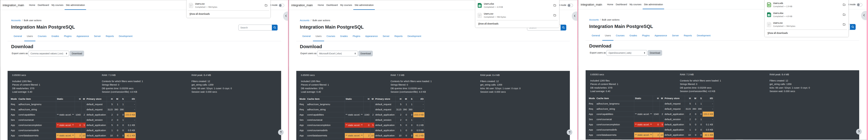Click Download button beside the .csv dropdown

(77, 54)
